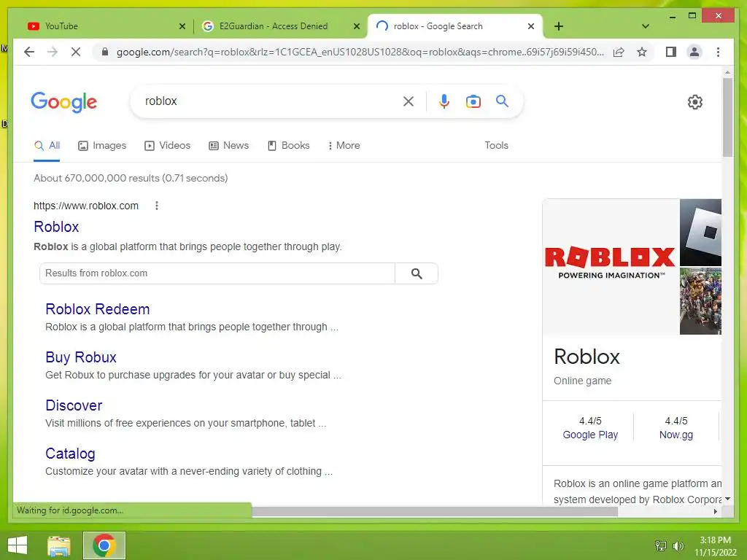Open options for the roblox.com result
The image size is (747, 560).
[x=157, y=206]
